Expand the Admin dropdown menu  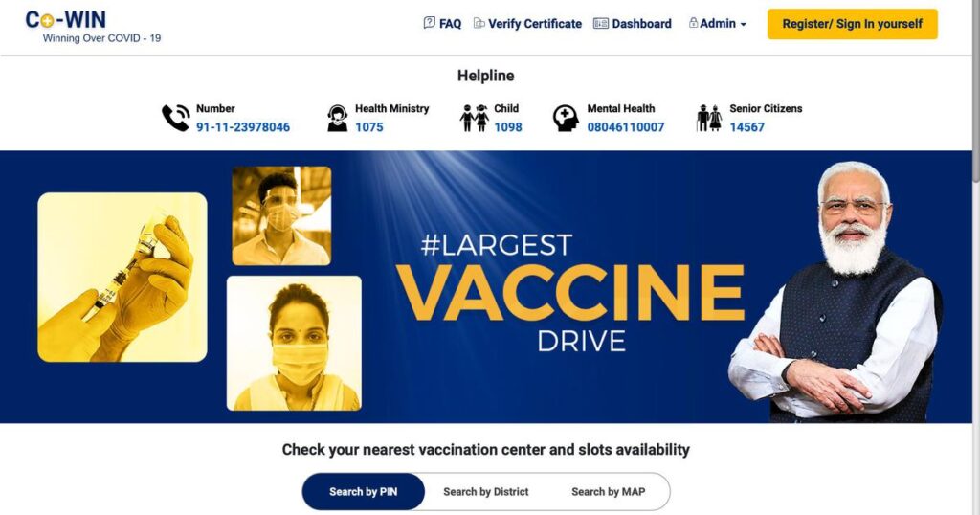718,23
